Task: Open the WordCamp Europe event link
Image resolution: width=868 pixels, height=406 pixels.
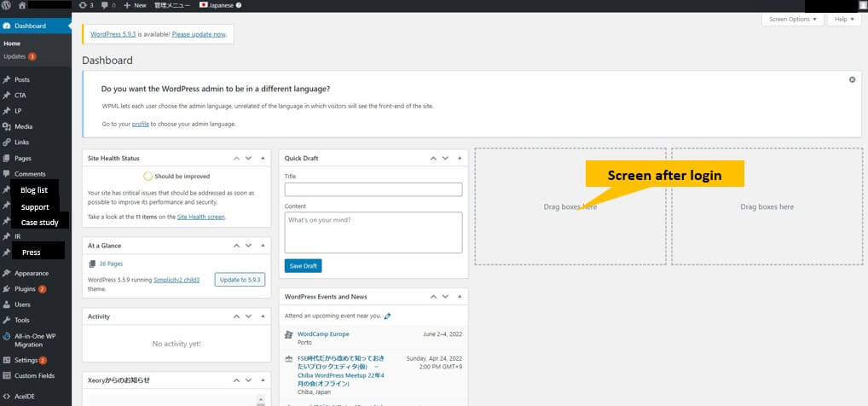Action: pyautogui.click(x=323, y=334)
